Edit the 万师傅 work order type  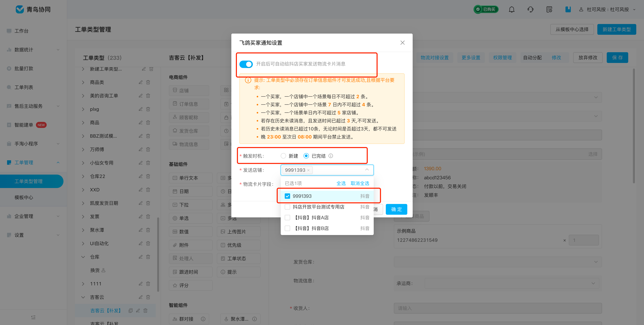click(141, 149)
